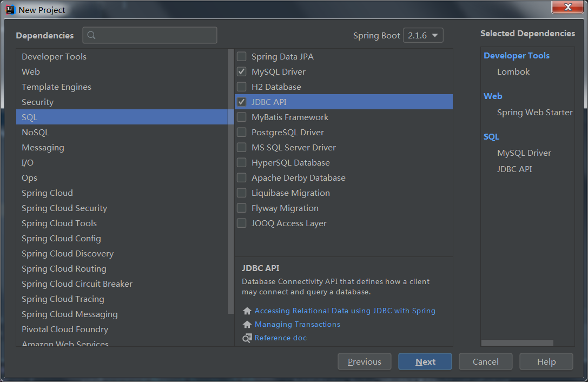Screen dimensions: 588x382
Task: Click the Reference doc icon
Action: [x=247, y=338]
